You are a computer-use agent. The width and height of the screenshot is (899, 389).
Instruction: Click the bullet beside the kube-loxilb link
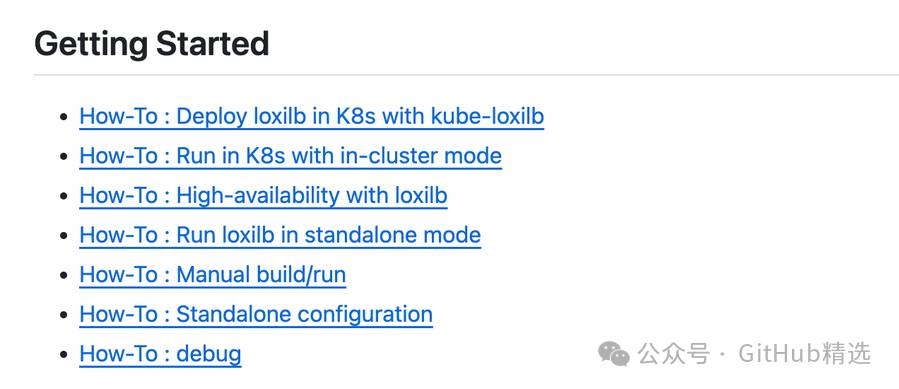pyautogui.click(x=64, y=117)
